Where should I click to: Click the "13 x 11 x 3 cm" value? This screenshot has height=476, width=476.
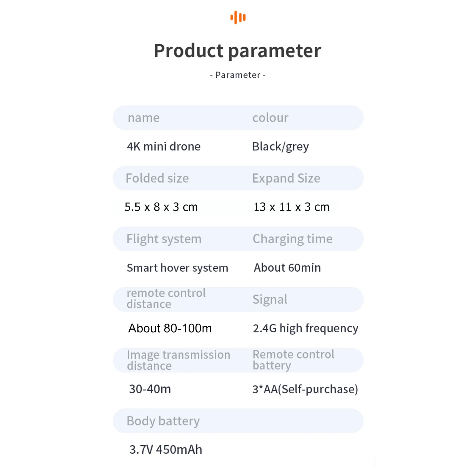291,207
